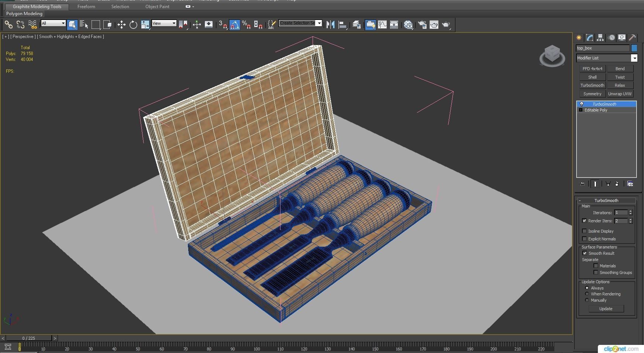The height and width of the screenshot is (353, 644).
Task: Enable Separate by Materials checkbox
Action: point(596,266)
